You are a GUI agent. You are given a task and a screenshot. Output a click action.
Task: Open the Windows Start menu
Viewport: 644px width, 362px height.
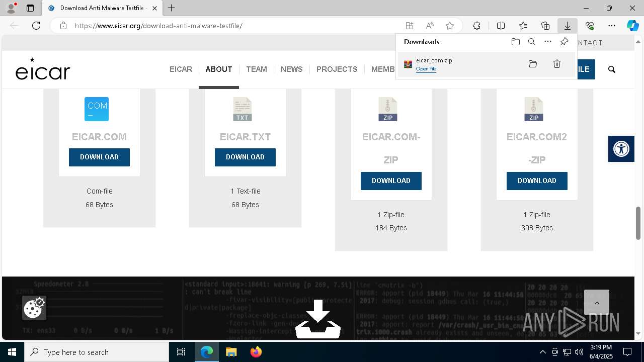(12, 352)
